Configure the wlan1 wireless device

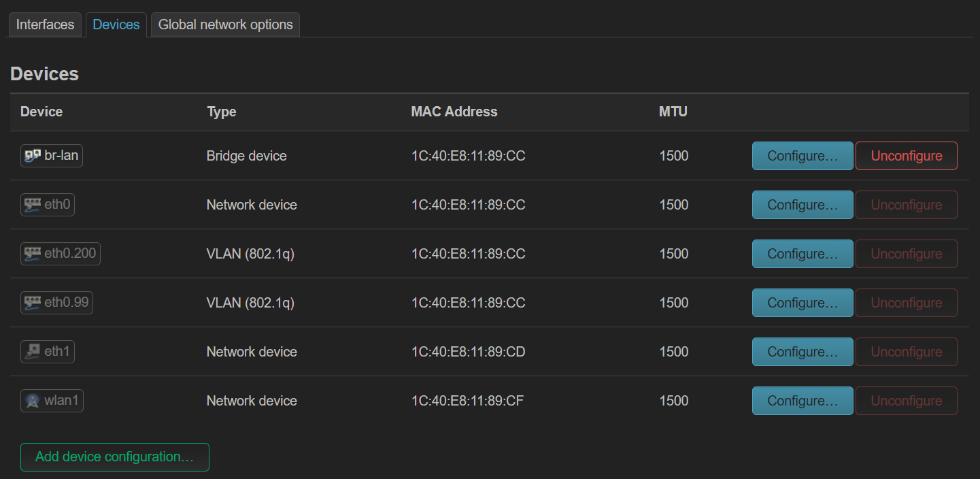(802, 401)
